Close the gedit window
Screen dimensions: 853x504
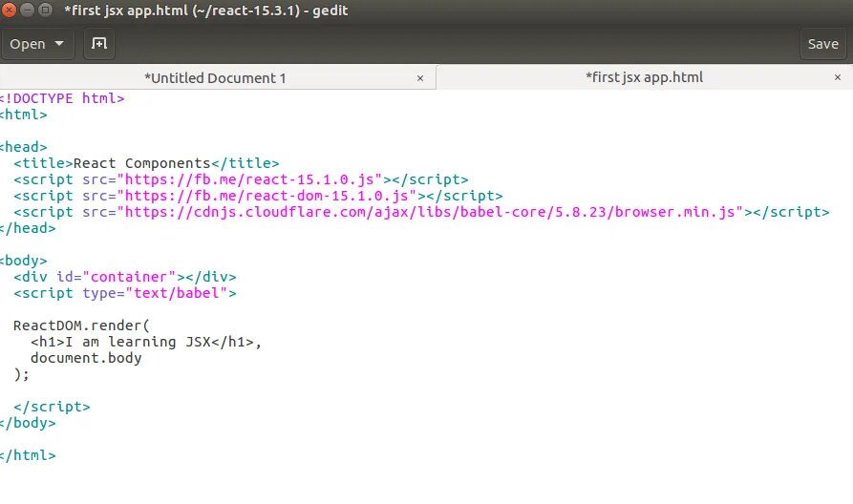coord(10,10)
